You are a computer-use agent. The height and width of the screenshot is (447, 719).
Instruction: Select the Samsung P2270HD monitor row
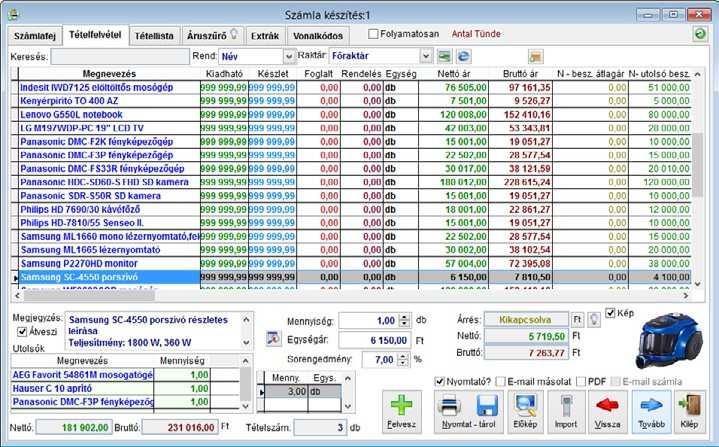(351, 264)
